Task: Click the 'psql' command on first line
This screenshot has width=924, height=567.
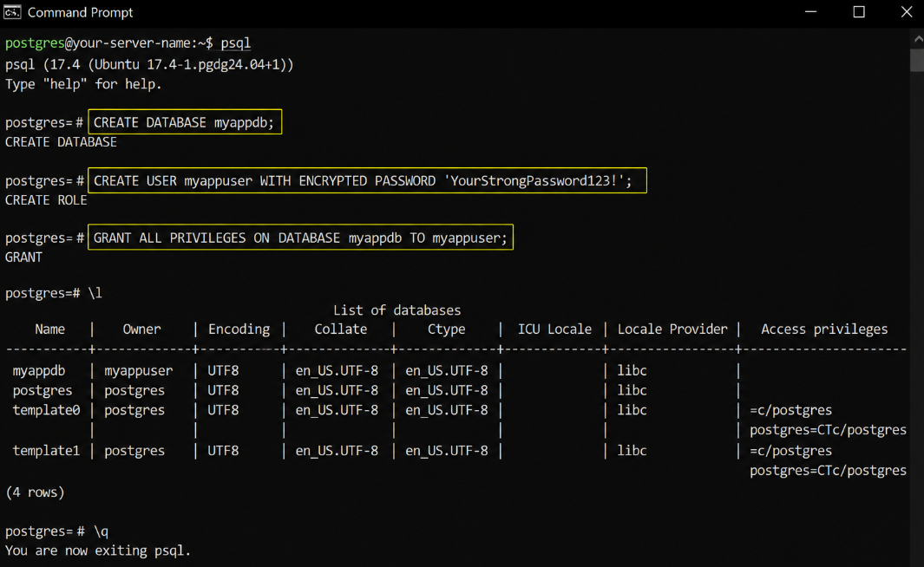Action: [236, 43]
